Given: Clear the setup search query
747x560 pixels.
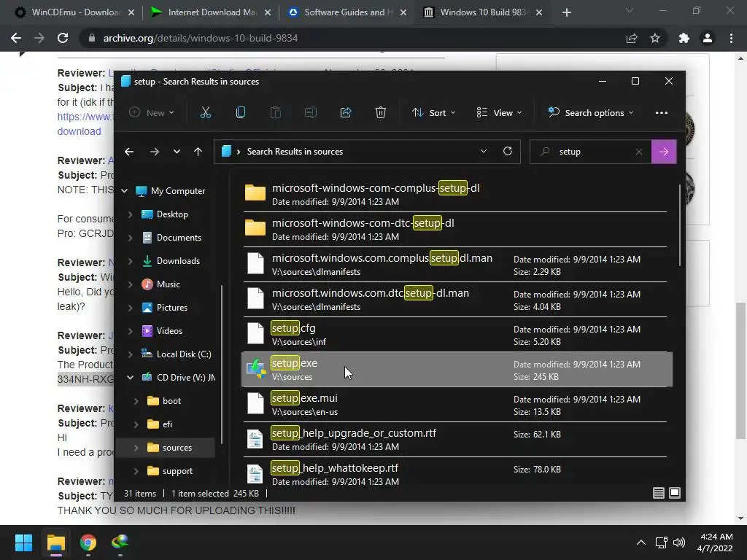Looking at the screenshot, I should (x=639, y=152).
